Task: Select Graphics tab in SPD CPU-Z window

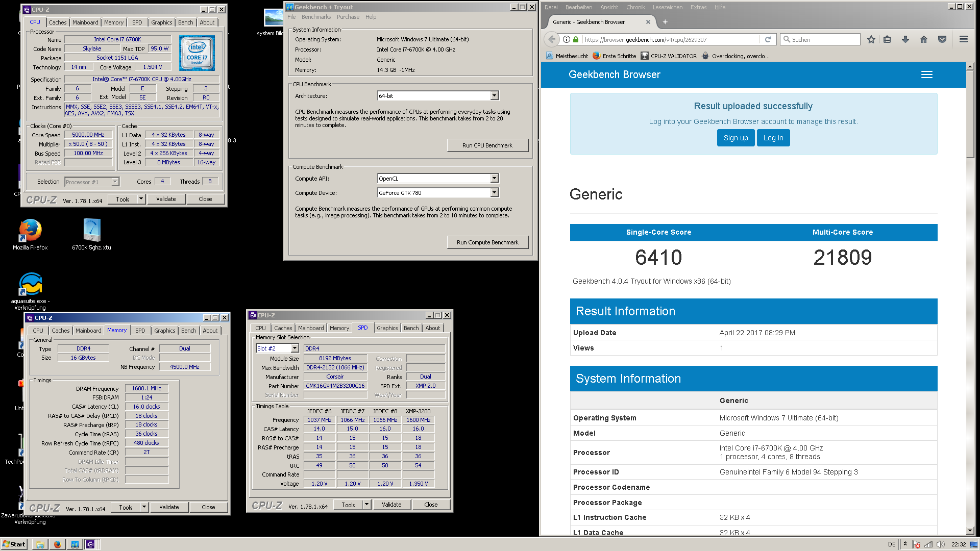Action: (x=387, y=328)
